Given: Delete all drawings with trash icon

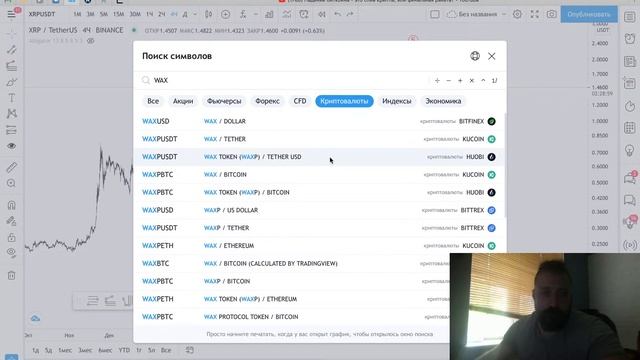Looking at the screenshot, I should [11, 276].
